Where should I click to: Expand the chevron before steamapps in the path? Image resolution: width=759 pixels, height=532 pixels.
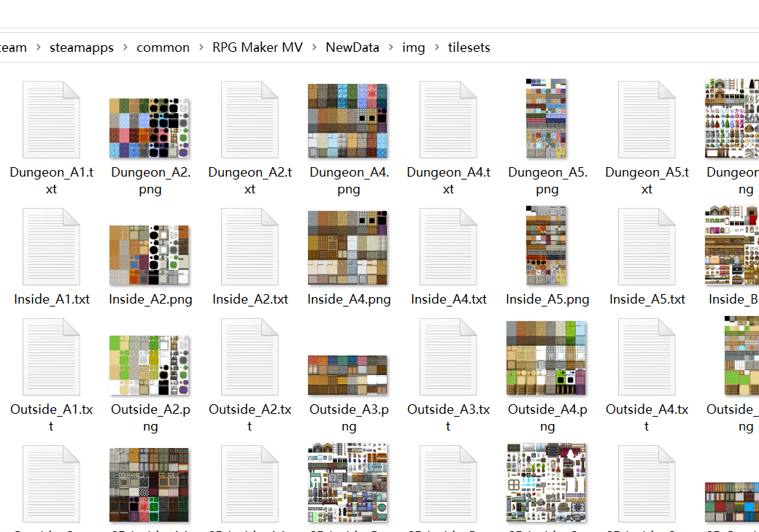pos(38,47)
